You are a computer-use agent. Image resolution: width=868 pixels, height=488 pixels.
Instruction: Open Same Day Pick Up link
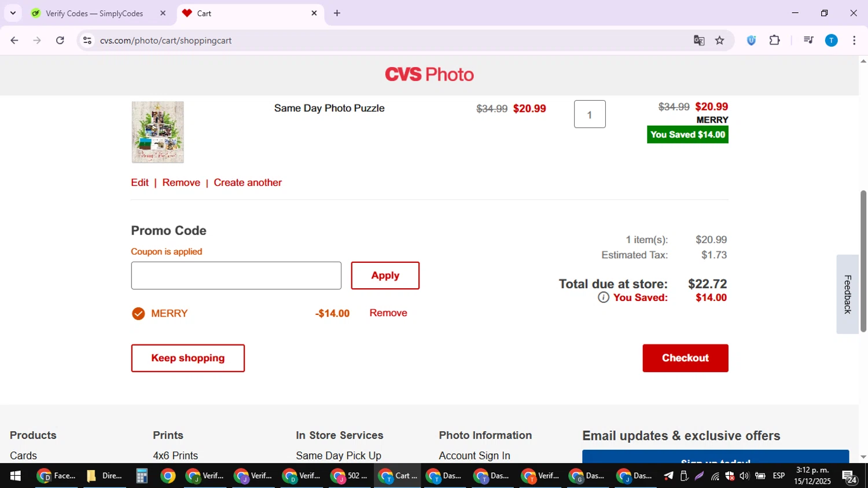pyautogui.click(x=339, y=456)
